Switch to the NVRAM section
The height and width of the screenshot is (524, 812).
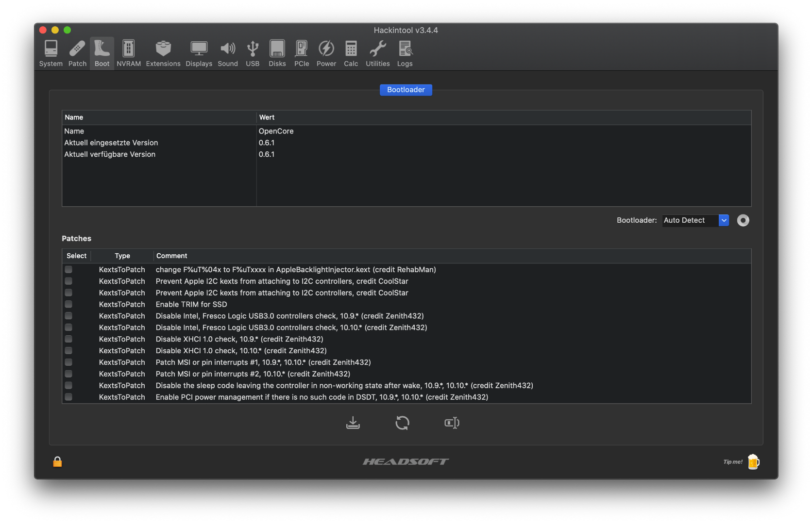click(129, 53)
